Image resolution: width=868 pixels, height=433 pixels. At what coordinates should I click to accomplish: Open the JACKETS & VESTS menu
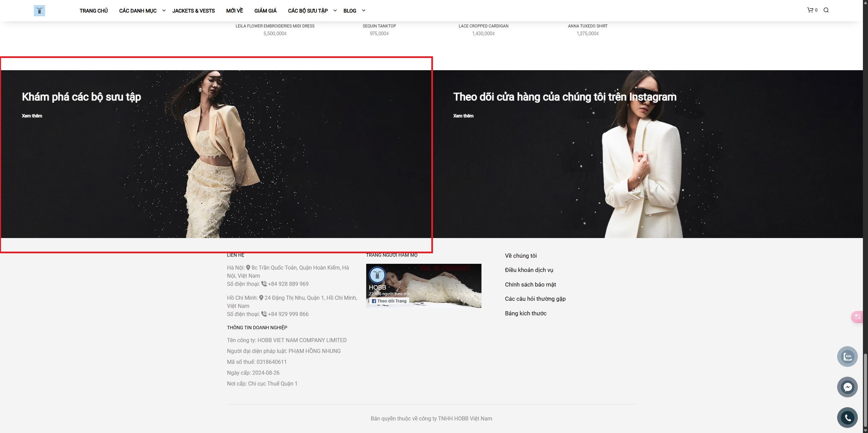[193, 11]
